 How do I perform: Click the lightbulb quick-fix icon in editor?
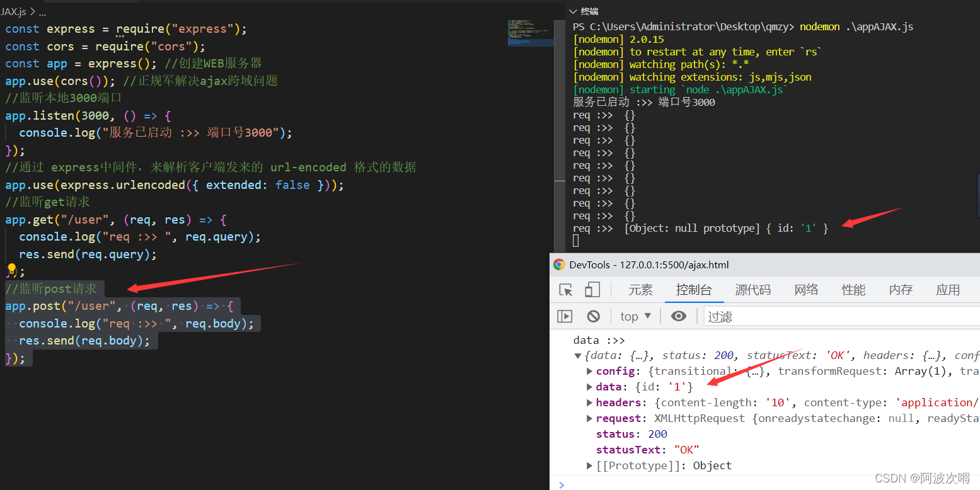(x=11, y=270)
